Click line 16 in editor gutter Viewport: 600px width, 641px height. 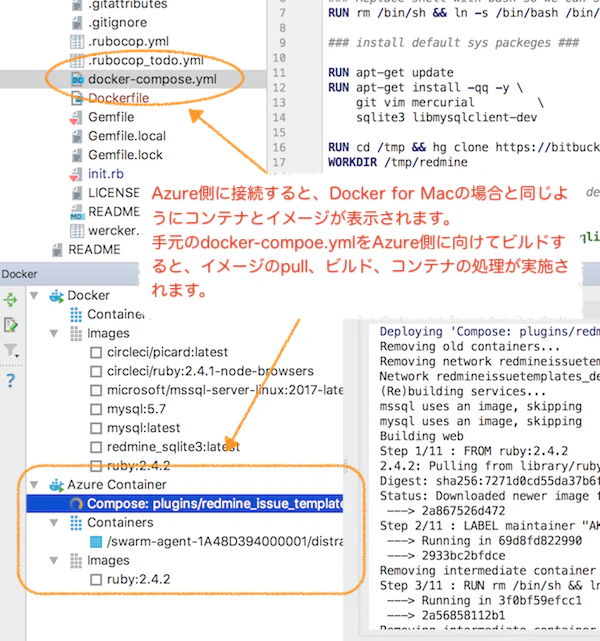[279, 148]
